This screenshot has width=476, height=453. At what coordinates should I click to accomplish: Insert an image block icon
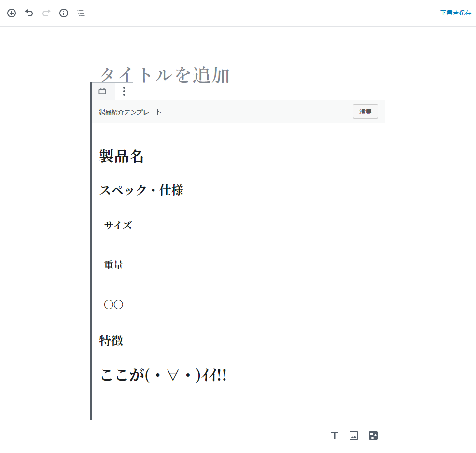pyautogui.click(x=354, y=436)
